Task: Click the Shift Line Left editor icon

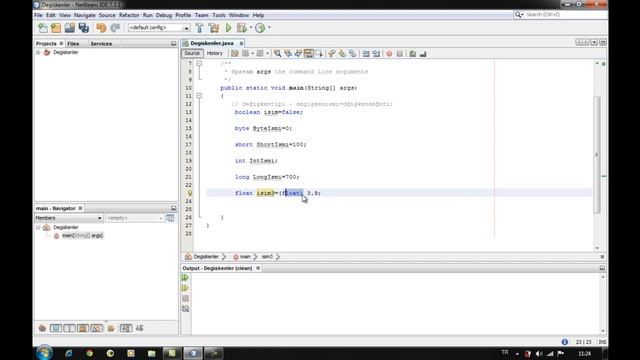Action: [366, 53]
